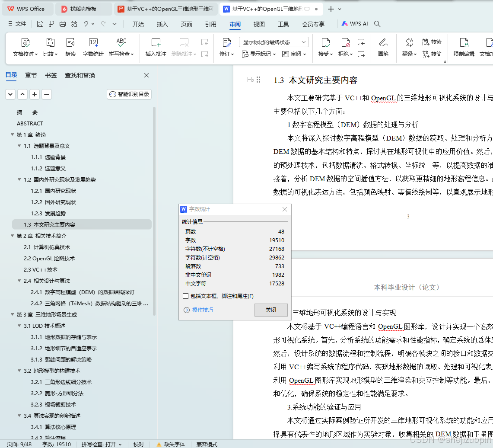This screenshot has width=493, height=448.
Task: Click the 比较 document compare icon
Action: (50, 48)
